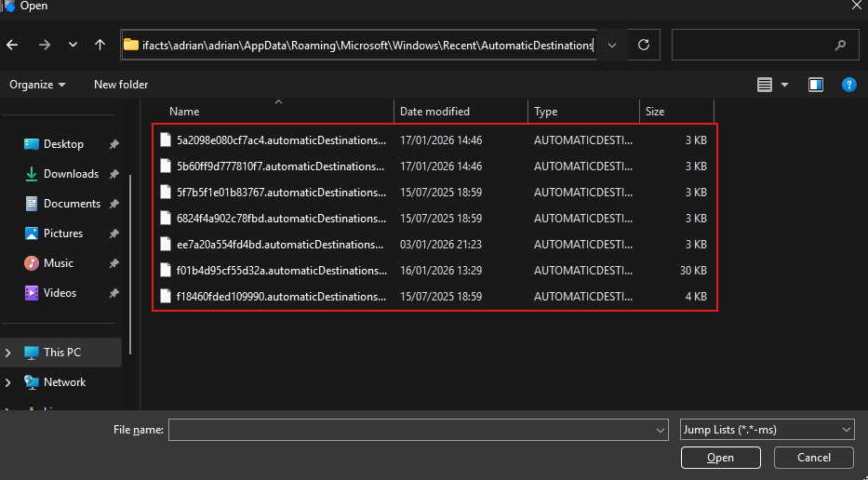The height and width of the screenshot is (480, 868).
Task: Open recent locations dropdown arrow
Action: tap(73, 45)
